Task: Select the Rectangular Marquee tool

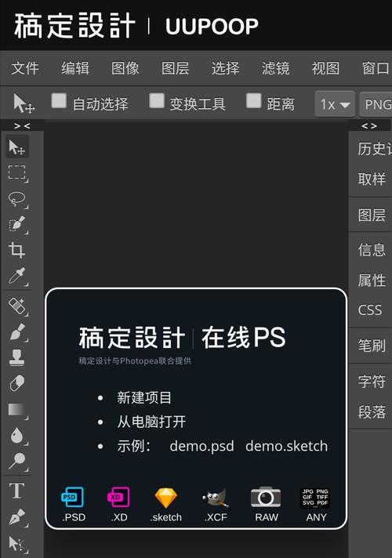Action: pyautogui.click(x=17, y=173)
